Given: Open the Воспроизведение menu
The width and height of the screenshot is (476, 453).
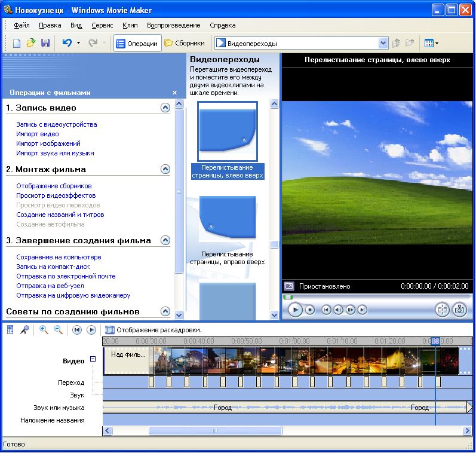Looking at the screenshot, I should tap(174, 25).
